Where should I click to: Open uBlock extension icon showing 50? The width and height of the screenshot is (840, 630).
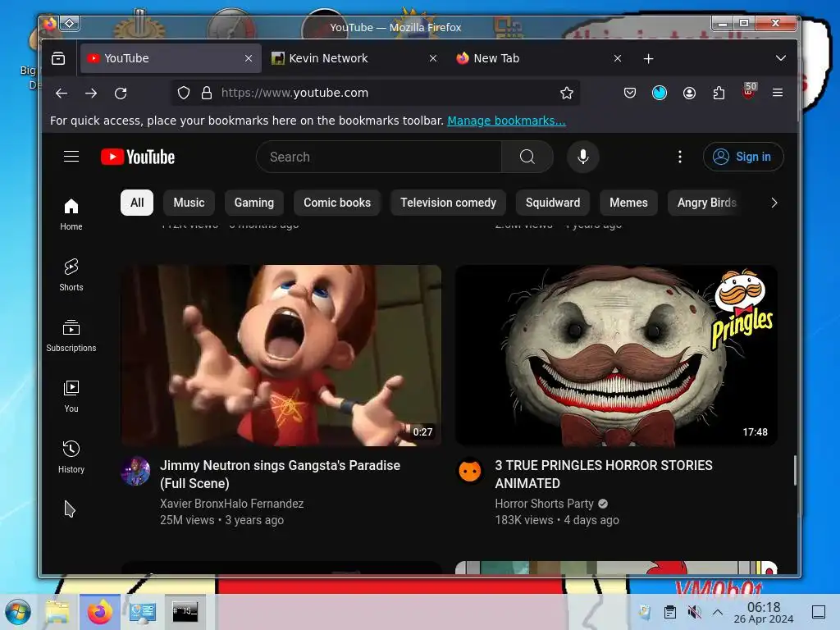coord(749,92)
